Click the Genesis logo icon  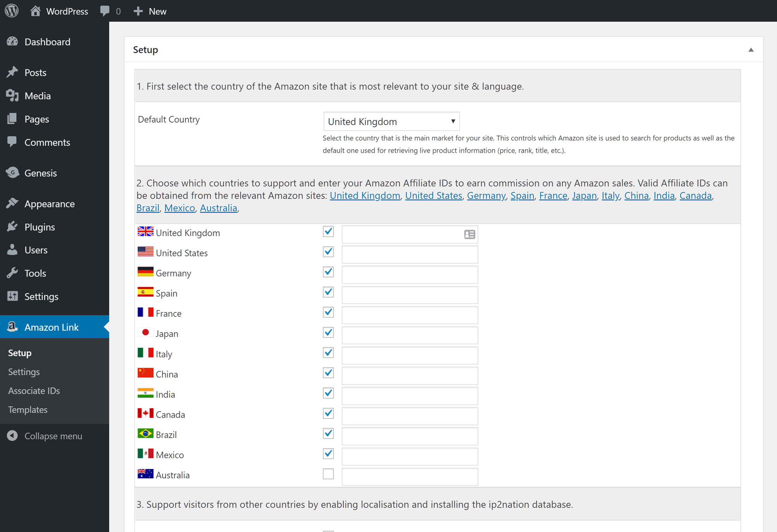coord(12,173)
